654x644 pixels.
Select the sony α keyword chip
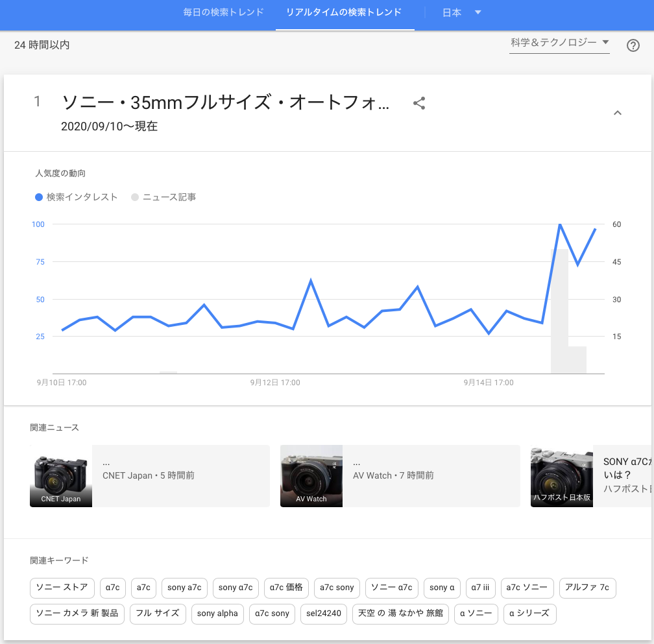click(442, 588)
